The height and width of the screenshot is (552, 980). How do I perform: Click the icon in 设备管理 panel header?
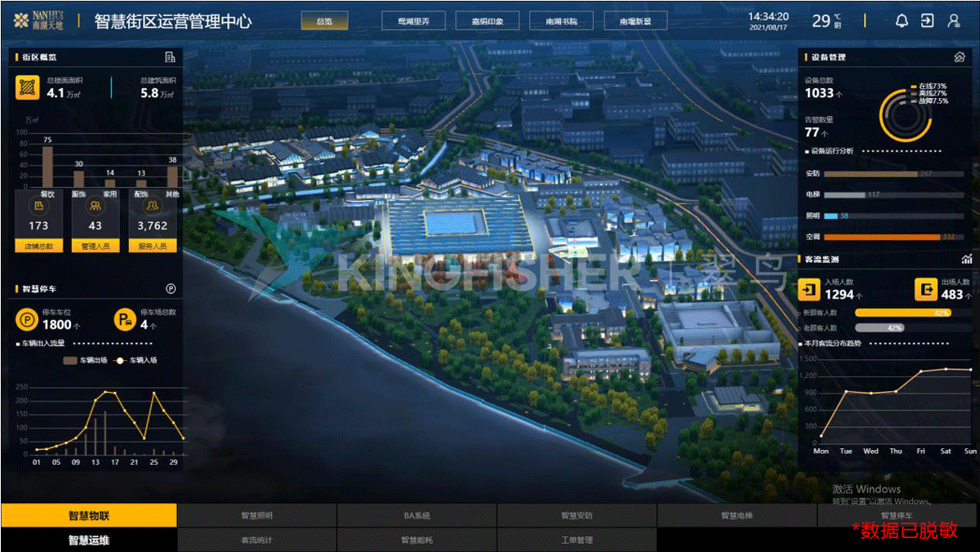960,57
